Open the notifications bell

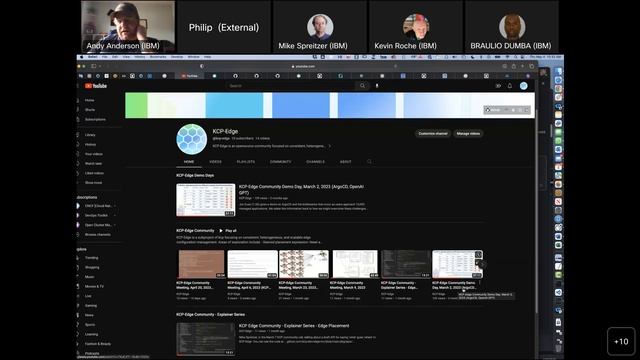coord(510,86)
